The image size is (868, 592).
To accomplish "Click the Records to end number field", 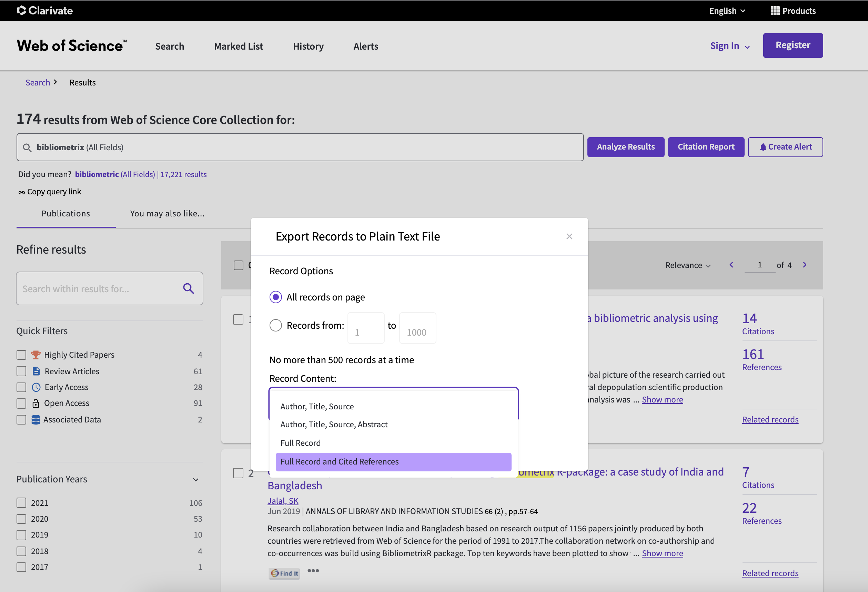I will 417,328.
